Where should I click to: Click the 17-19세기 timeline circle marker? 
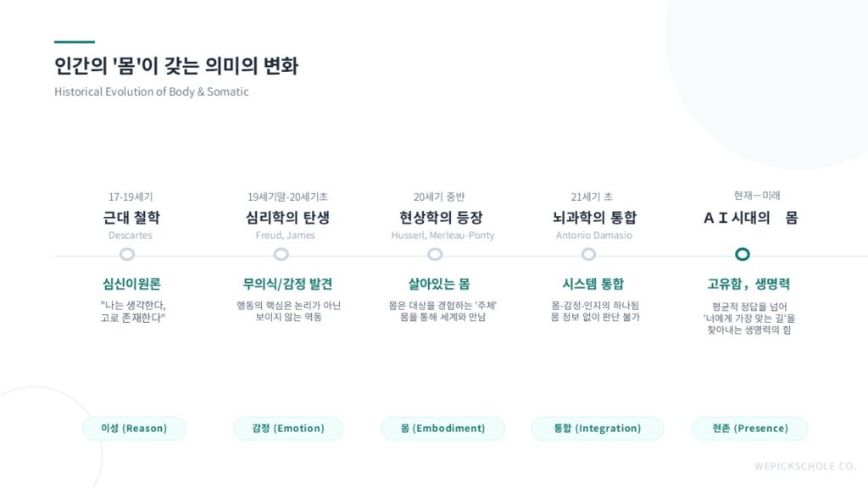(127, 254)
